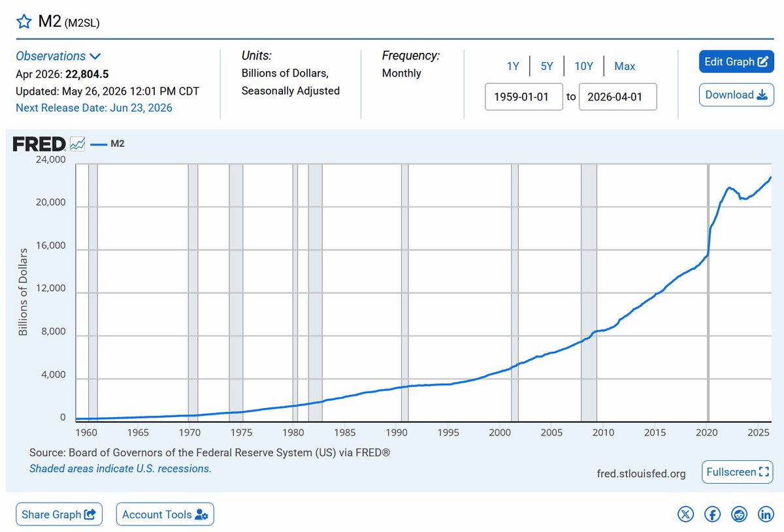Click the Apr 2026 value 22,804.5
This screenshot has height=532, width=784.
pyautogui.click(x=87, y=74)
